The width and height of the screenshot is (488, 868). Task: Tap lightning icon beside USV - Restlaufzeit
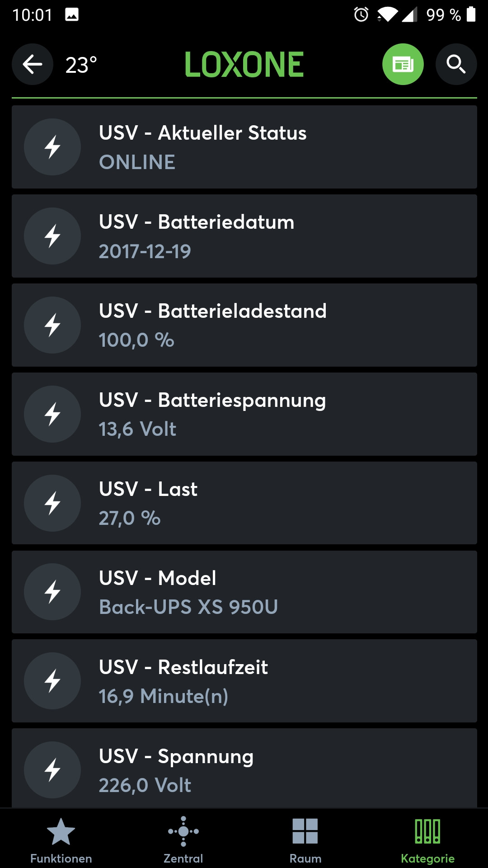click(x=52, y=681)
